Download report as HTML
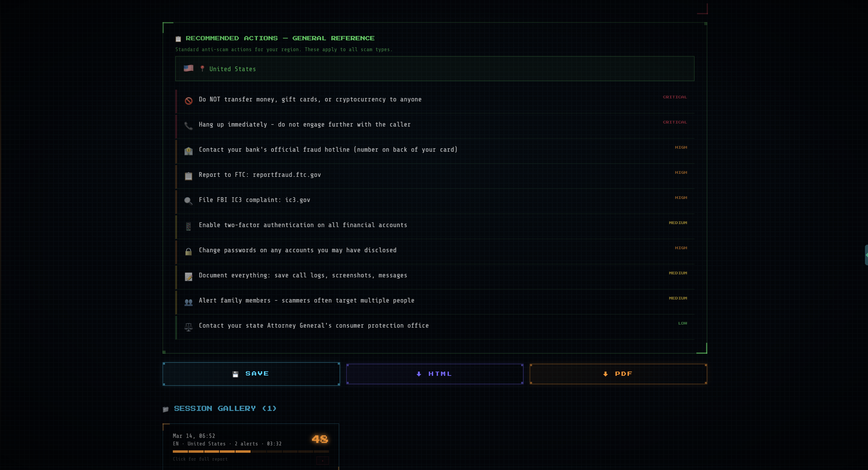Viewport: 868px width, 470px height. click(434, 374)
